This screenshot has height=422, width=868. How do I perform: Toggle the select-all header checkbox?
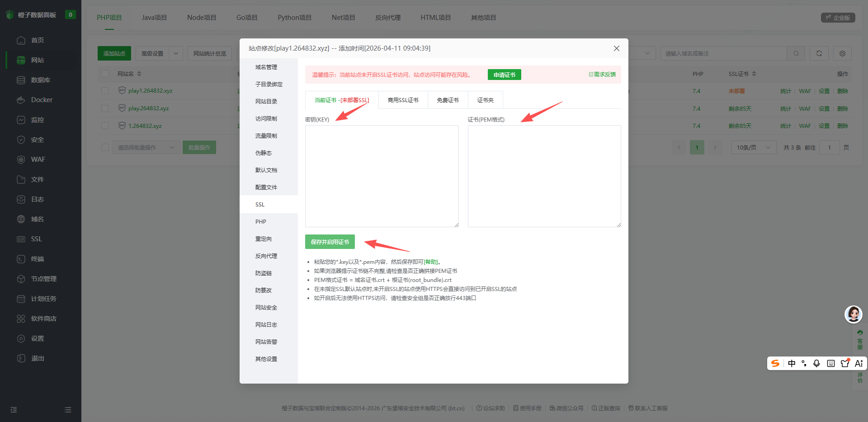[x=105, y=74]
